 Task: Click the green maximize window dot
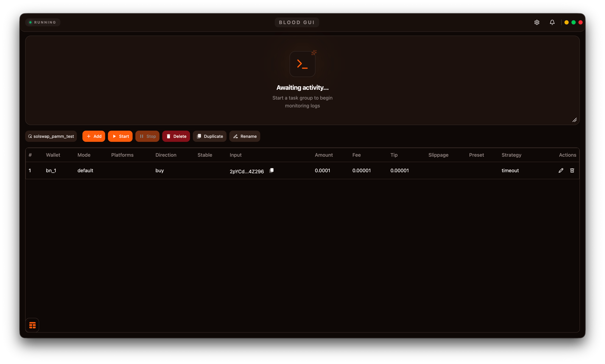coord(573,22)
